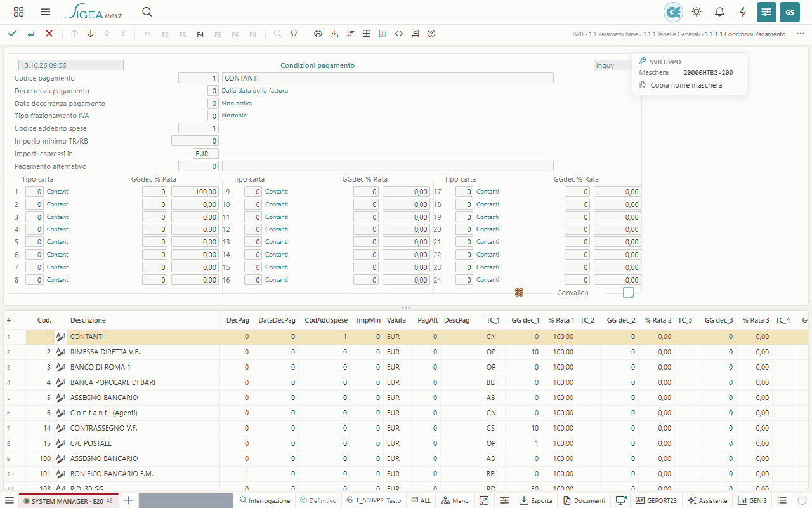Click the red X cancel icon
The width and height of the screenshot is (812, 508).
tap(49, 34)
